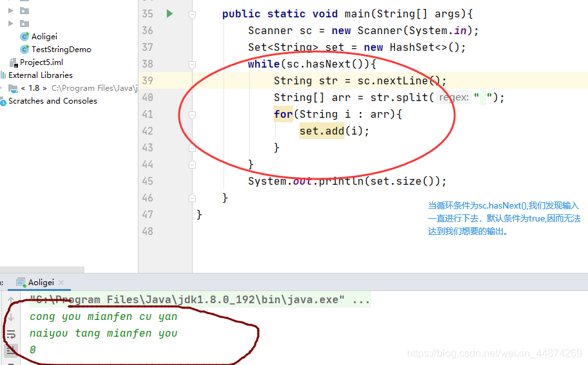Click line number 39 in gutter
The height and width of the screenshot is (365, 588).
147,80
